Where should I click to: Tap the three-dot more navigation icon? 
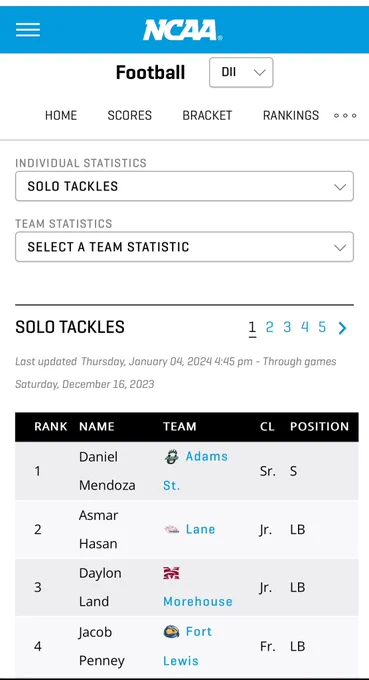pyautogui.click(x=345, y=115)
